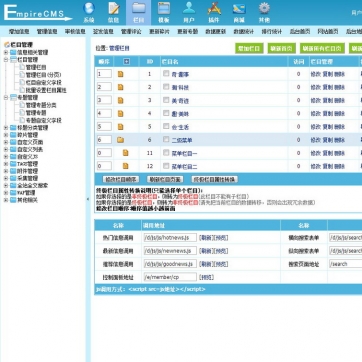This screenshot has height=362, width=362.
Task: Collapse the left sidebar with the arrow handle
Action: pos(88,199)
